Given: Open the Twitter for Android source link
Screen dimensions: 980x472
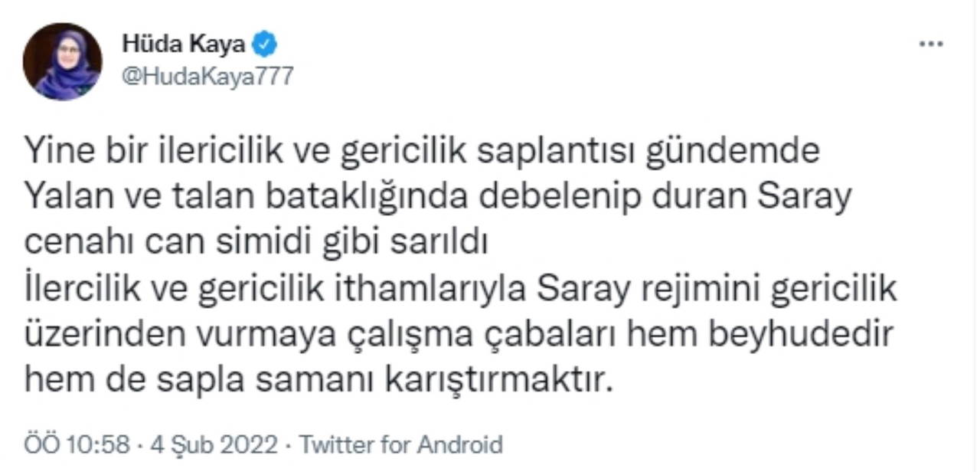Looking at the screenshot, I should (x=400, y=444).
